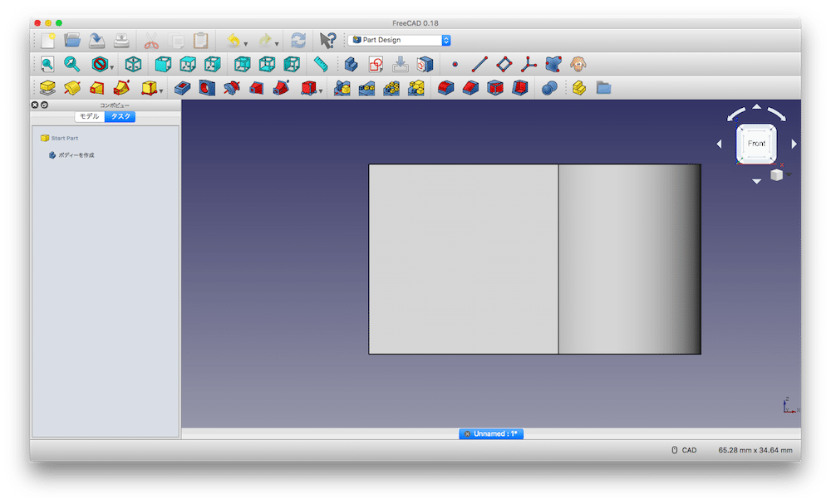
Task: Click the CAD navigation style indicator
Action: [684, 450]
